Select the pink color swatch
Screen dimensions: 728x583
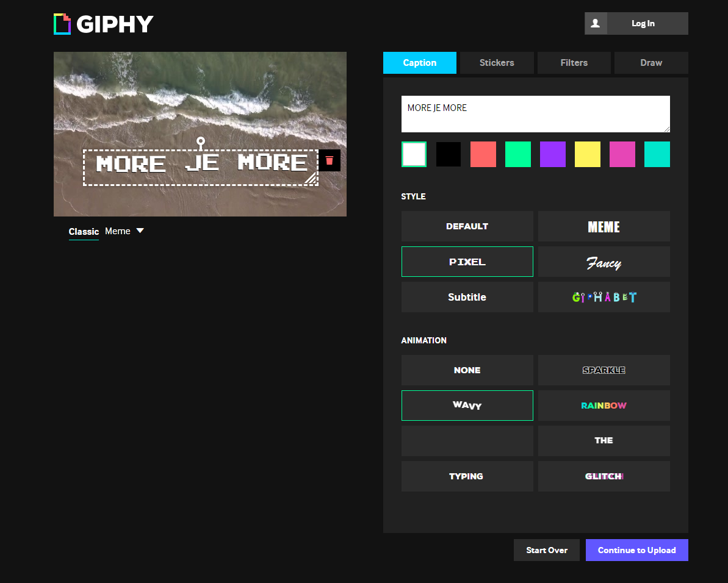click(x=622, y=154)
